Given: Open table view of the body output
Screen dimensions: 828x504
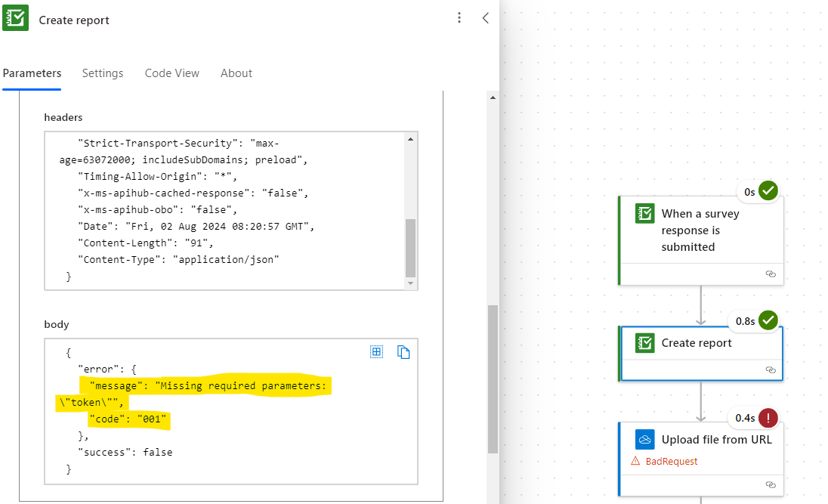Looking at the screenshot, I should point(377,351).
